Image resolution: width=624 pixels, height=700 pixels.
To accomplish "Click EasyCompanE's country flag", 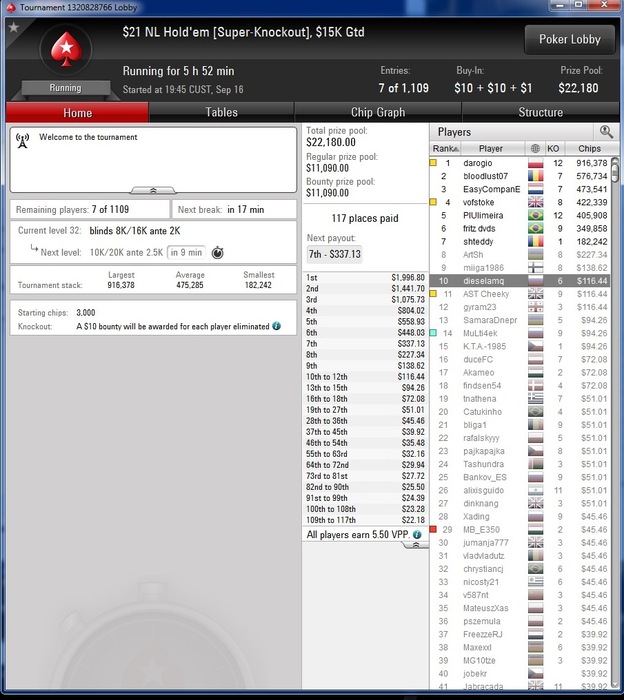I will 535,189.
